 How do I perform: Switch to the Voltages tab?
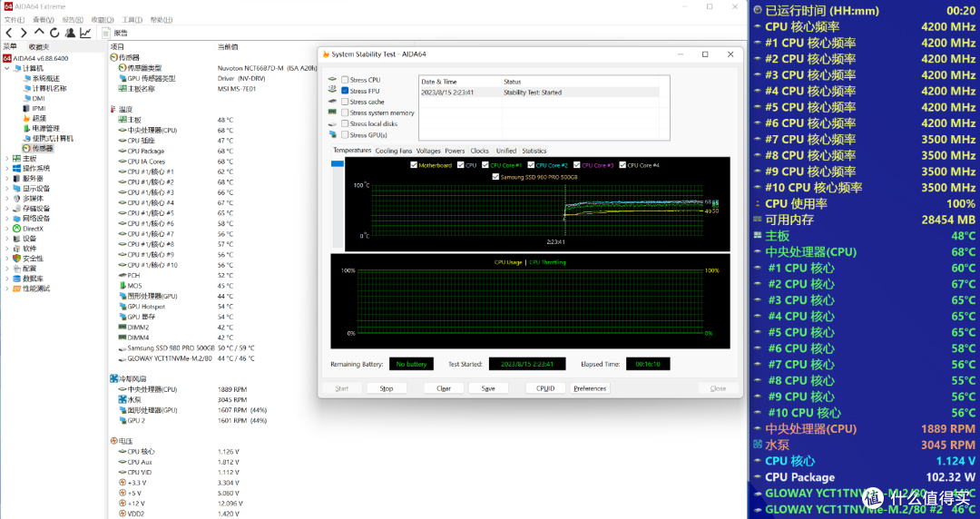click(x=428, y=151)
